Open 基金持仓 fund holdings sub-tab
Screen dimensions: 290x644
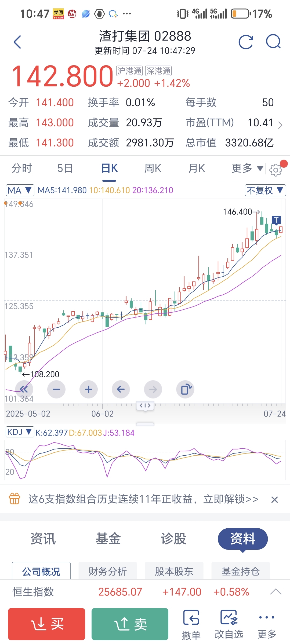pyautogui.click(x=241, y=571)
